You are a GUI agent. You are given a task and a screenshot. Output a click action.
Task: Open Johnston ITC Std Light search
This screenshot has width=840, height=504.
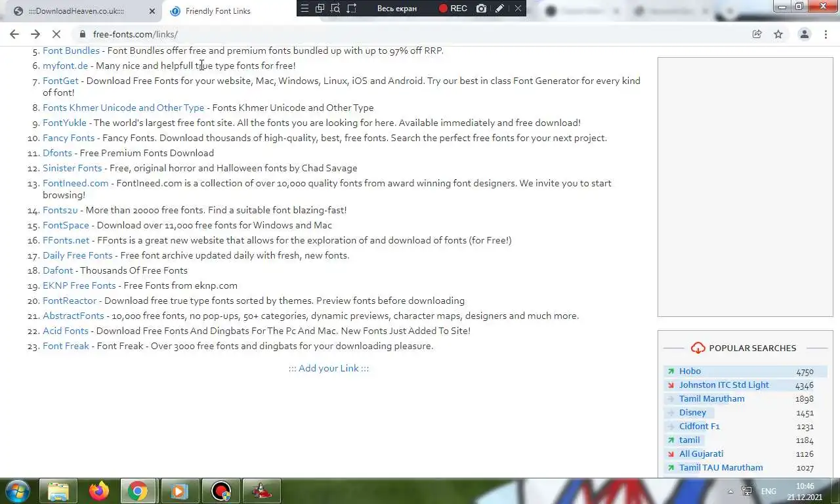pyautogui.click(x=724, y=385)
